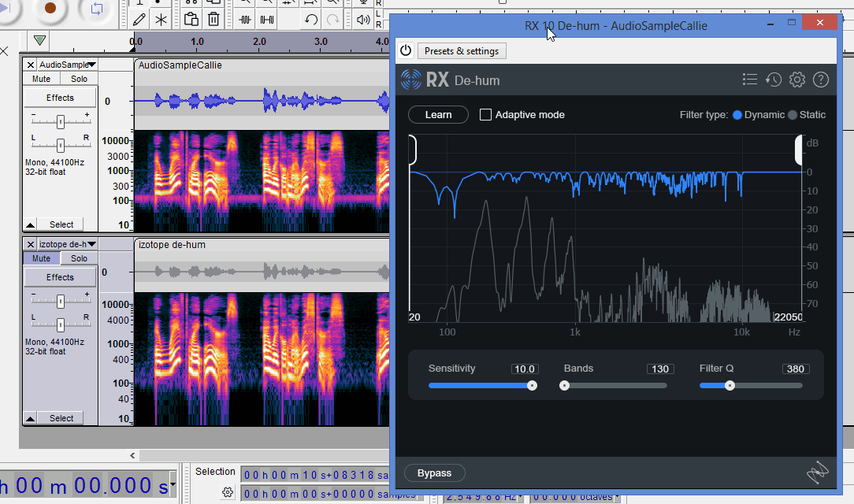Enable the Adaptive mode checkbox
Viewport: 854px width, 504px height.
tap(485, 115)
